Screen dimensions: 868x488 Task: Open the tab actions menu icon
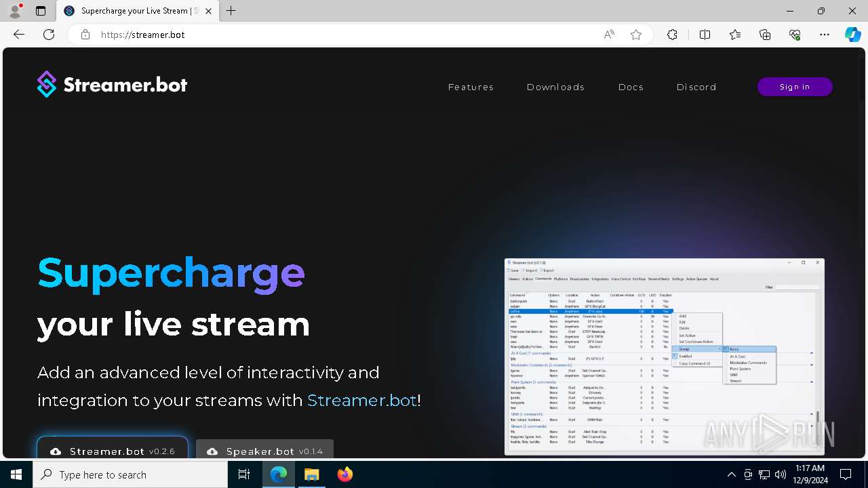(41, 11)
